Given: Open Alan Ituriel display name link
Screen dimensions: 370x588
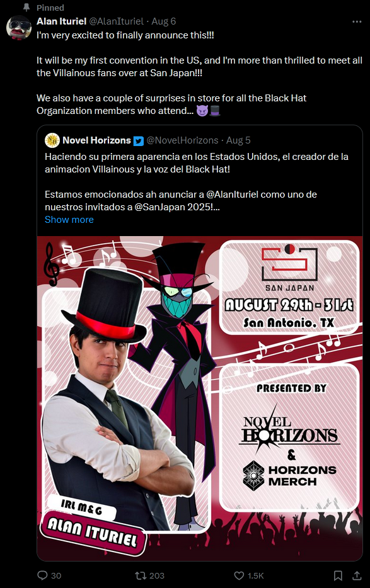Looking at the screenshot, I should pos(62,21).
